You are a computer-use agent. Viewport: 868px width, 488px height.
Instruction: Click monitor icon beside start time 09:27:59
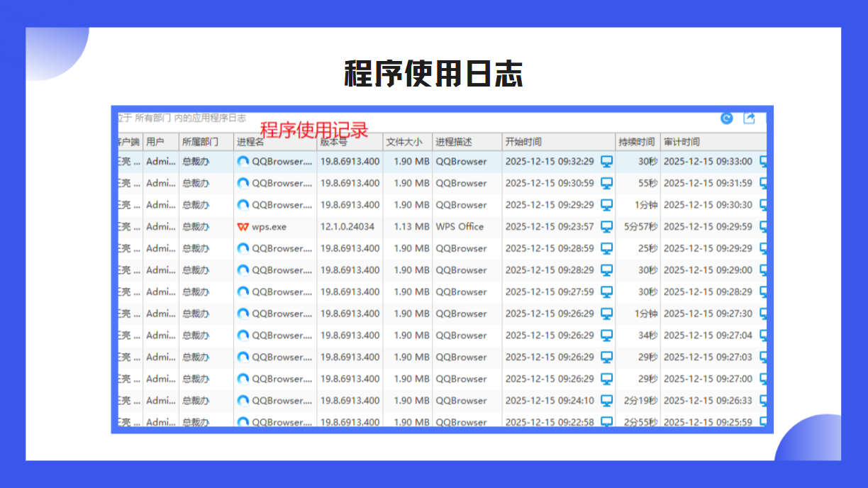coord(606,292)
